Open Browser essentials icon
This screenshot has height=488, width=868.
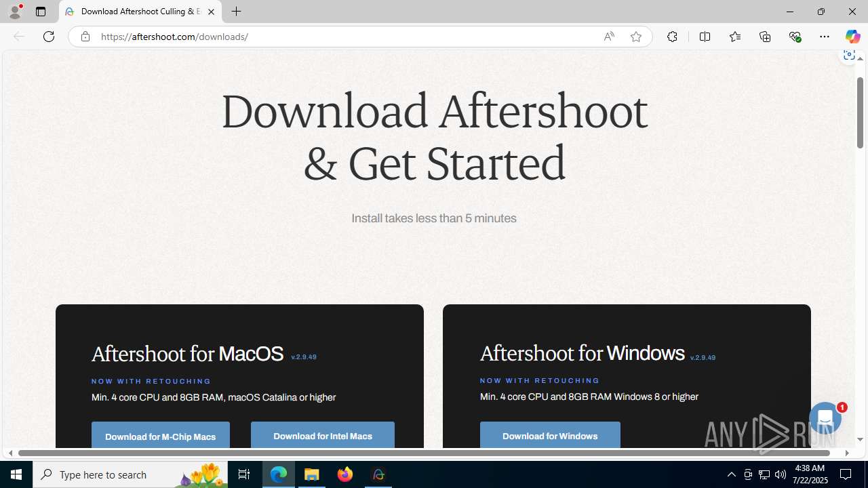click(x=795, y=37)
